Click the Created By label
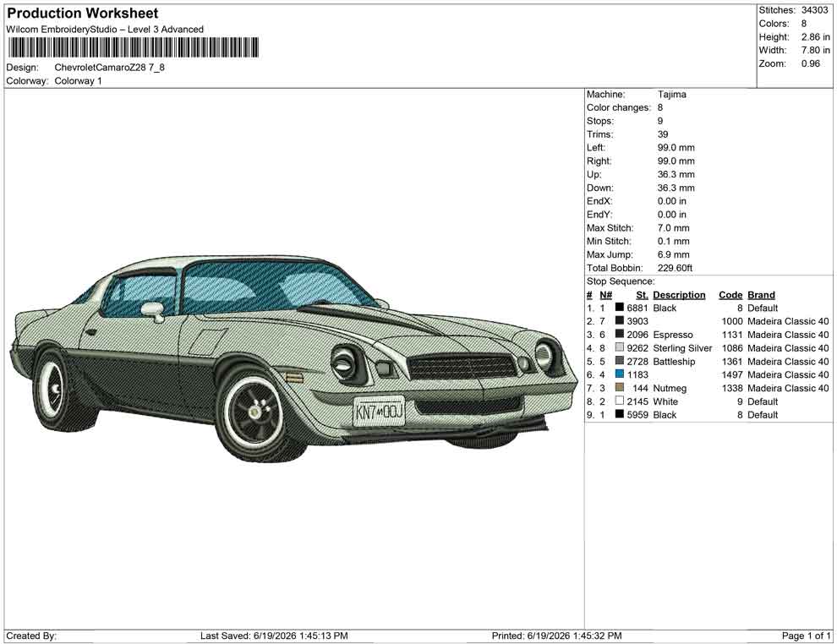Viewport: 837px width, 644px height. pyautogui.click(x=31, y=636)
